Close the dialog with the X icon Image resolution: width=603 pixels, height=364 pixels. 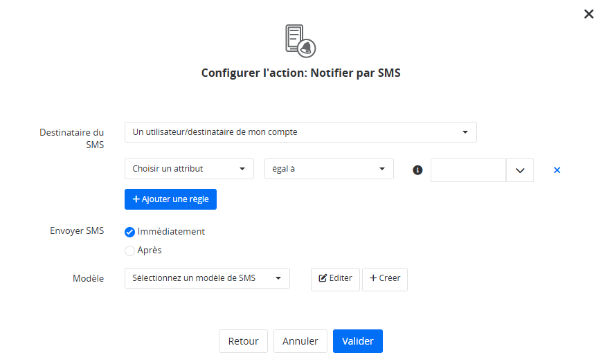click(589, 14)
